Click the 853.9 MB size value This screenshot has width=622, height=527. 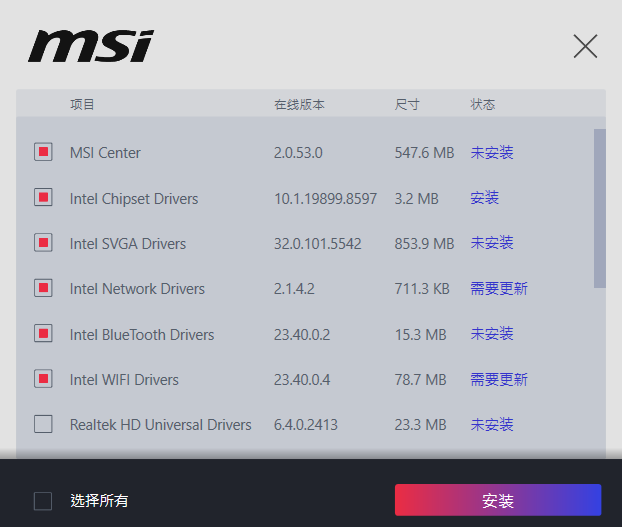click(424, 243)
